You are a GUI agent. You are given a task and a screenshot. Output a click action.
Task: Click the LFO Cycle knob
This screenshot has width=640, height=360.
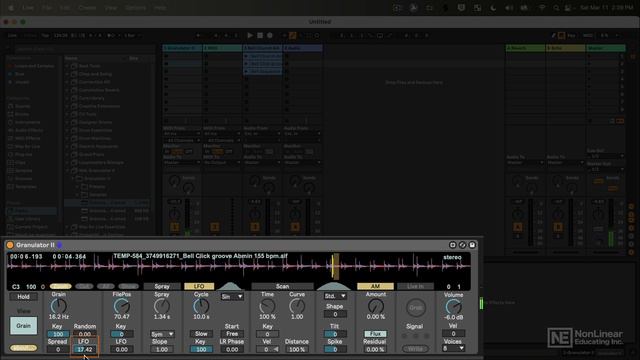[201, 306]
